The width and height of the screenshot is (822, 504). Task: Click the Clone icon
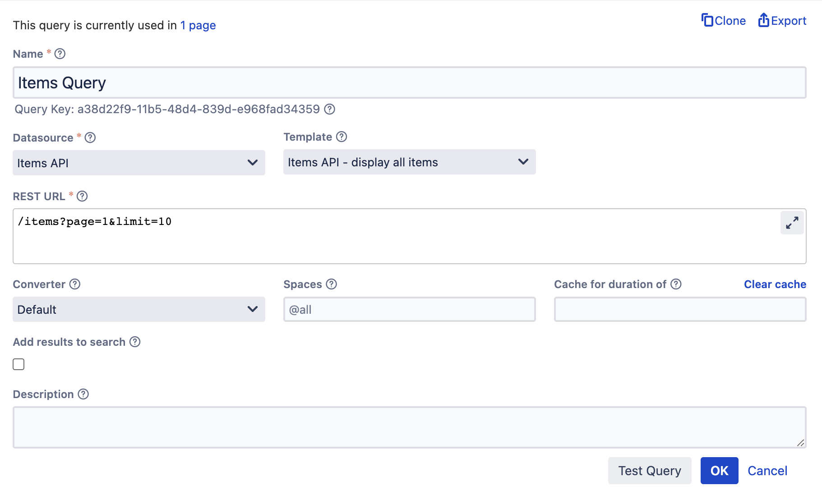(707, 20)
